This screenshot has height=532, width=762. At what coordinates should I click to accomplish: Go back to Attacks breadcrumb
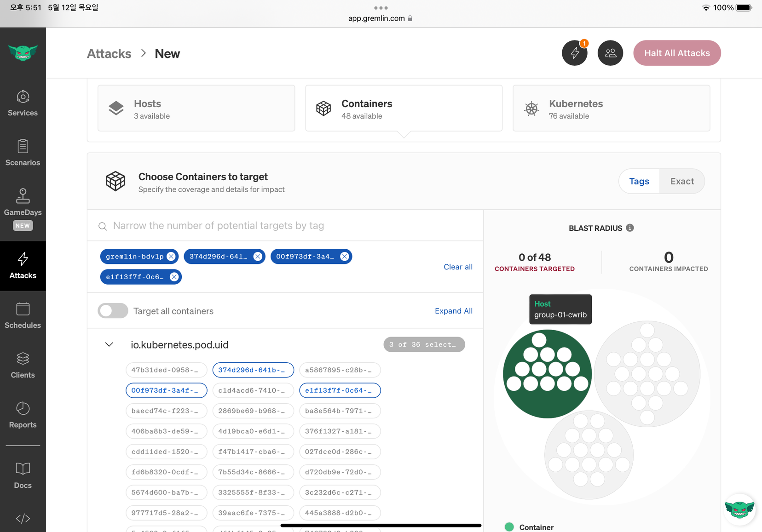(x=109, y=54)
